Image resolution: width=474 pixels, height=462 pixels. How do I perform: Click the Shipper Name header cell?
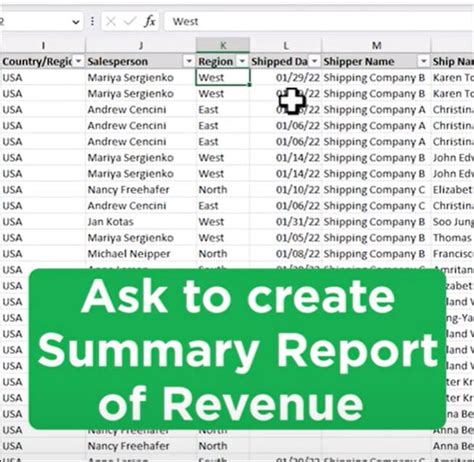[376, 61]
